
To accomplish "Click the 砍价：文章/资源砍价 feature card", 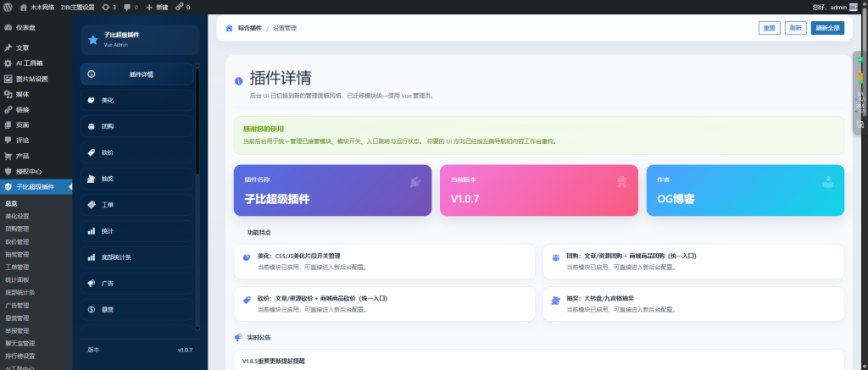I will click(x=385, y=304).
